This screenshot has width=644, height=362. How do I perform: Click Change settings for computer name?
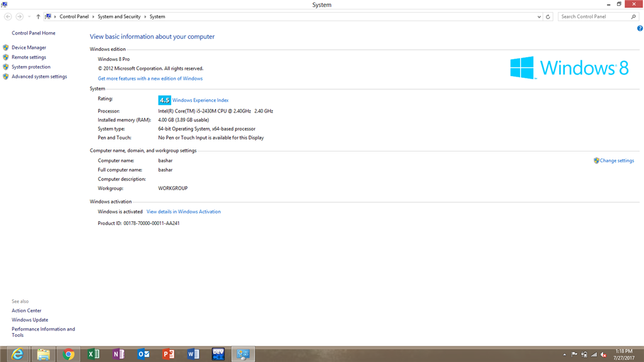click(616, 160)
